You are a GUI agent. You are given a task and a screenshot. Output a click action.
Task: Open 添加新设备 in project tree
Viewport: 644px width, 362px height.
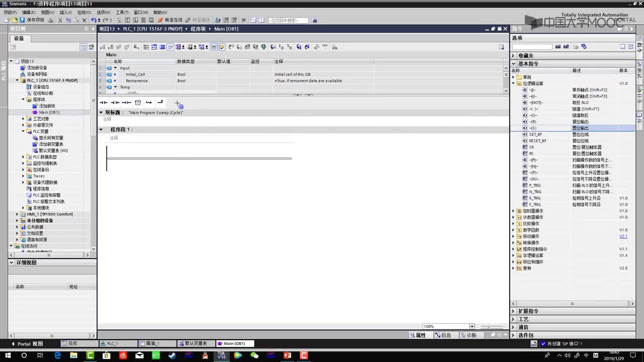pyautogui.click(x=37, y=68)
